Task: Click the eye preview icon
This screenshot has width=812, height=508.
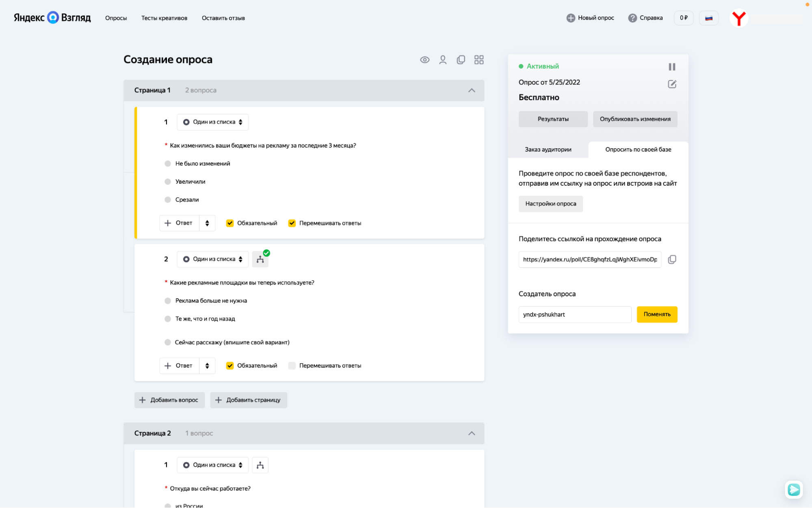Action: 424,60
